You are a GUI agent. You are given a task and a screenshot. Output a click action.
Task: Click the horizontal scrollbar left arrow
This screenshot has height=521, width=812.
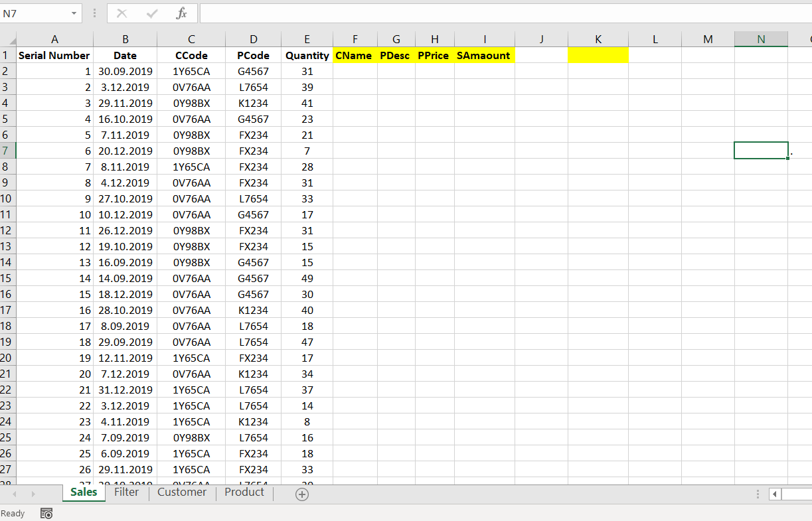pos(775,494)
